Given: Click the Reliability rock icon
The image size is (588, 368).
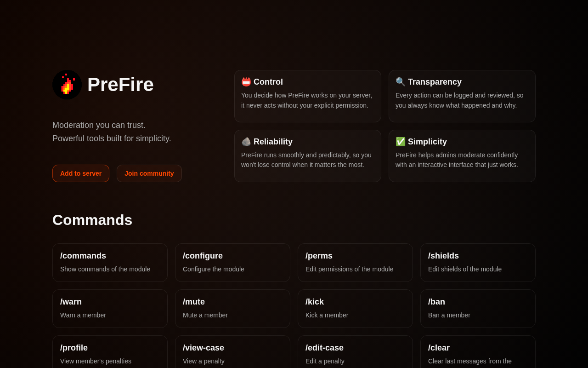Looking at the screenshot, I should (x=246, y=142).
